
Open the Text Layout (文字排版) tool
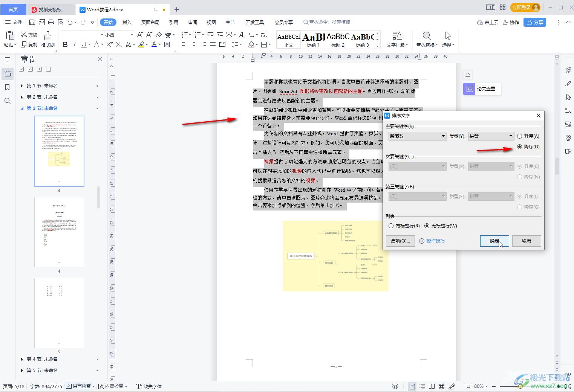[397, 39]
